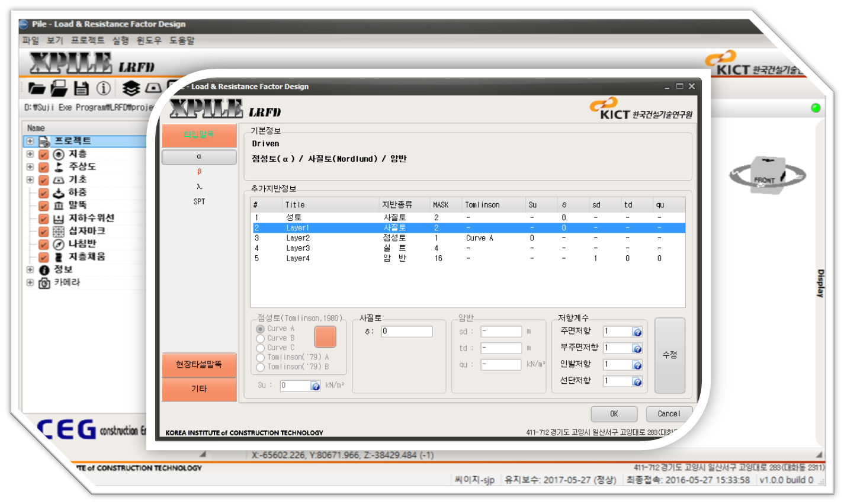844x504 pixels.
Task: Confirm dialog with OK button
Action: [x=614, y=414]
